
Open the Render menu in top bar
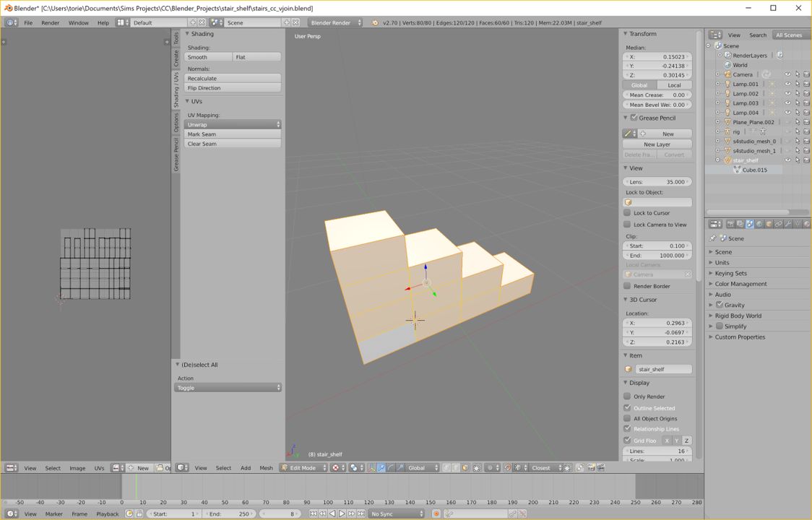(51, 22)
